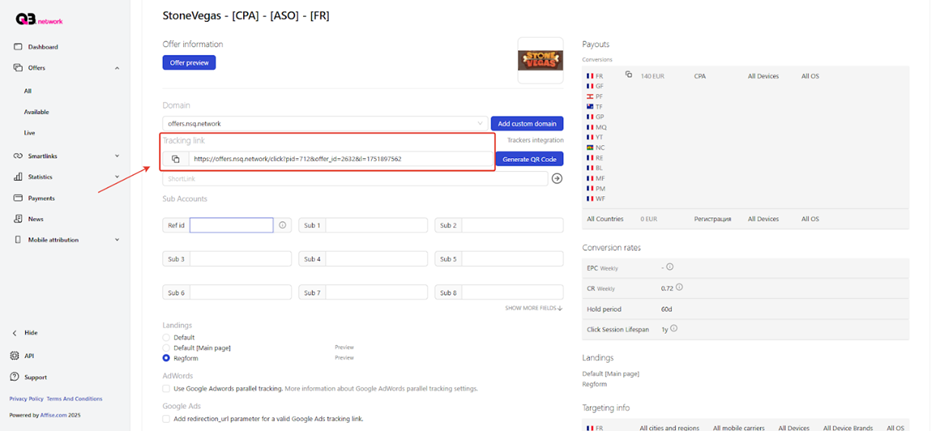This screenshot has height=431, width=940.
Task: Select the Default landing radio button
Action: click(166, 337)
